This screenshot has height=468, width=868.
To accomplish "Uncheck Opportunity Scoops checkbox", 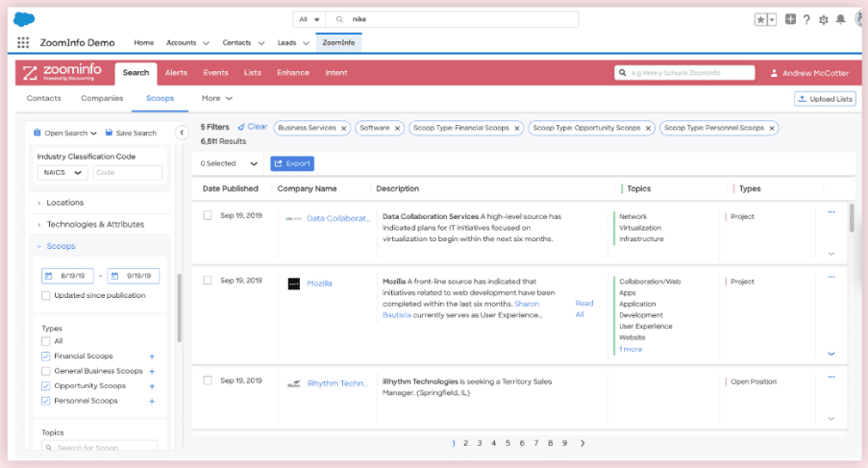I will pos(46,386).
